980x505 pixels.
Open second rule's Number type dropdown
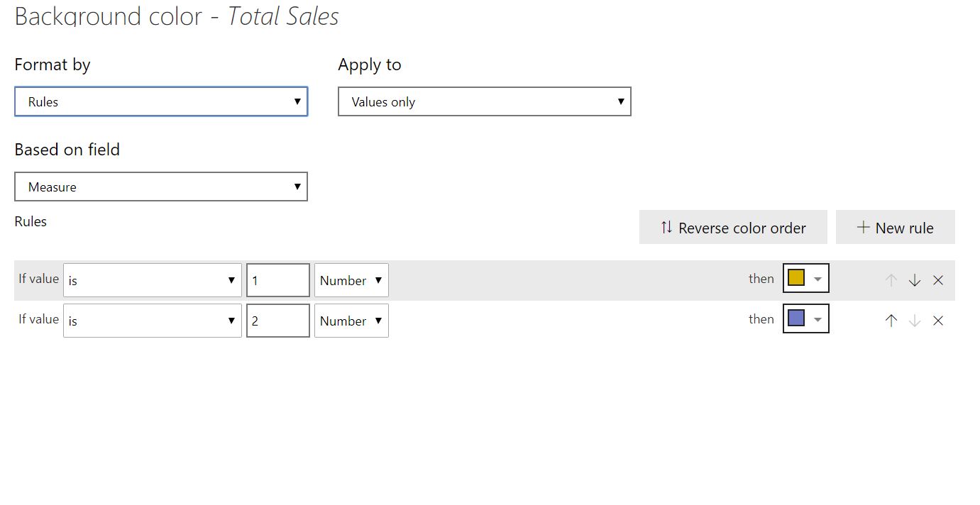tap(351, 321)
